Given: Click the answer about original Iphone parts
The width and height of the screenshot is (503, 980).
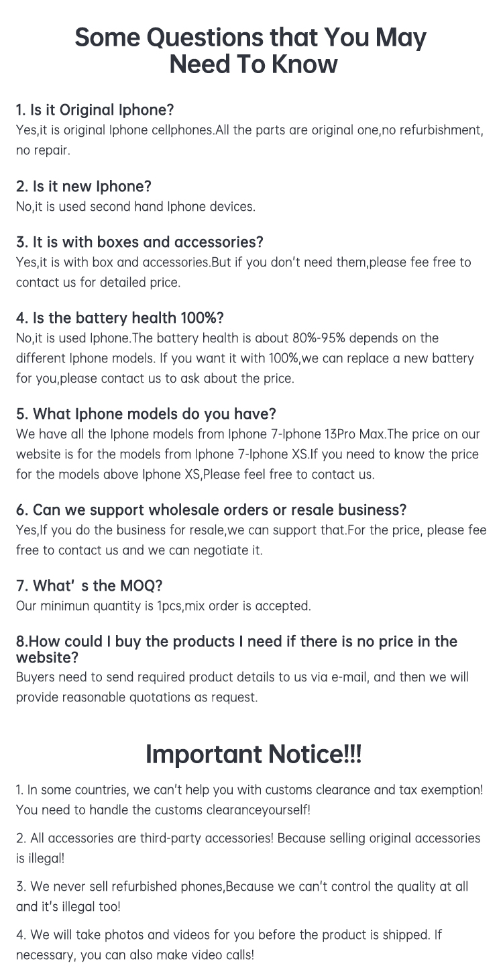Looking at the screenshot, I should pos(249,140).
